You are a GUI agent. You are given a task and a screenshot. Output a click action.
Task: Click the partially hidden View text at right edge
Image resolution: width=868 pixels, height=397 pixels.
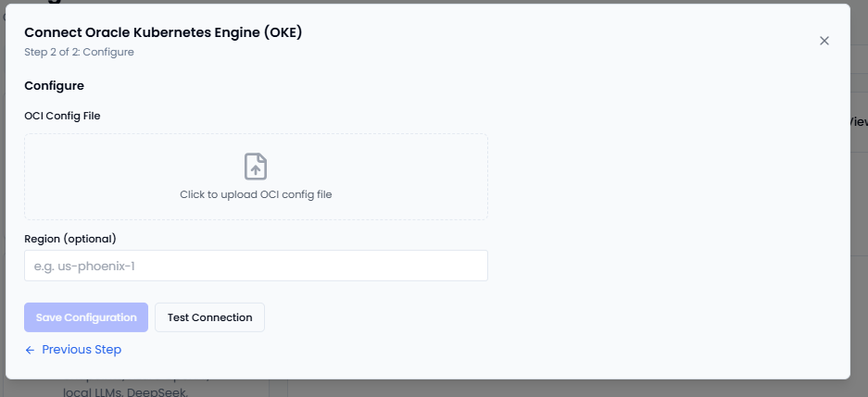pos(859,121)
